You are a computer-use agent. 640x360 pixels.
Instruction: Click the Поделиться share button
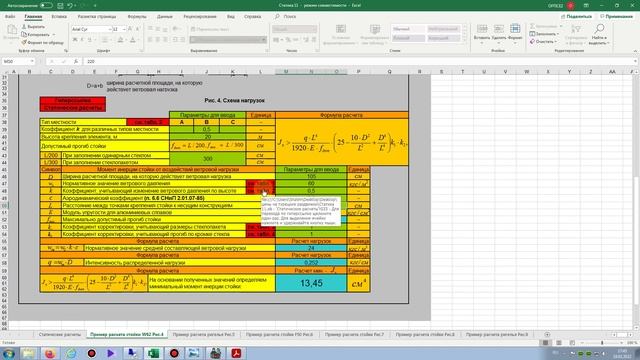point(576,16)
